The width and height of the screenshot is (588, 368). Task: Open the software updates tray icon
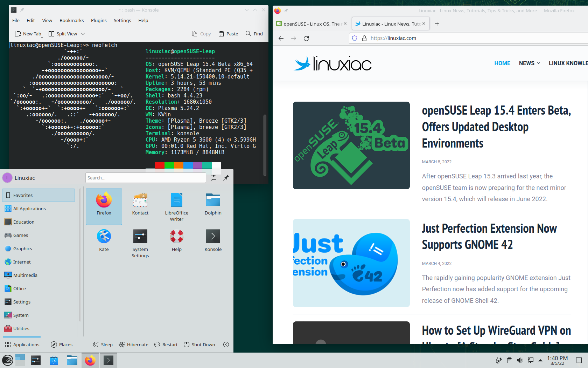click(x=499, y=360)
